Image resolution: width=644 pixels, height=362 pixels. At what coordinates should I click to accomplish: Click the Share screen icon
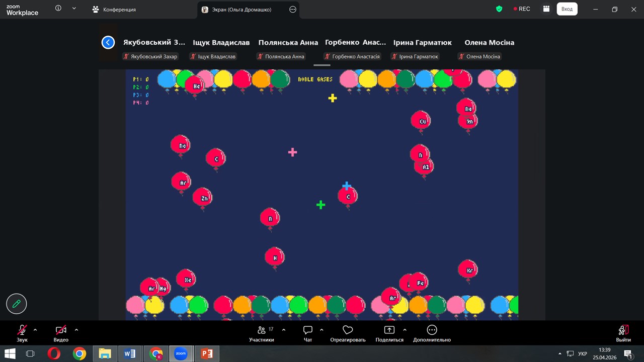pyautogui.click(x=389, y=330)
